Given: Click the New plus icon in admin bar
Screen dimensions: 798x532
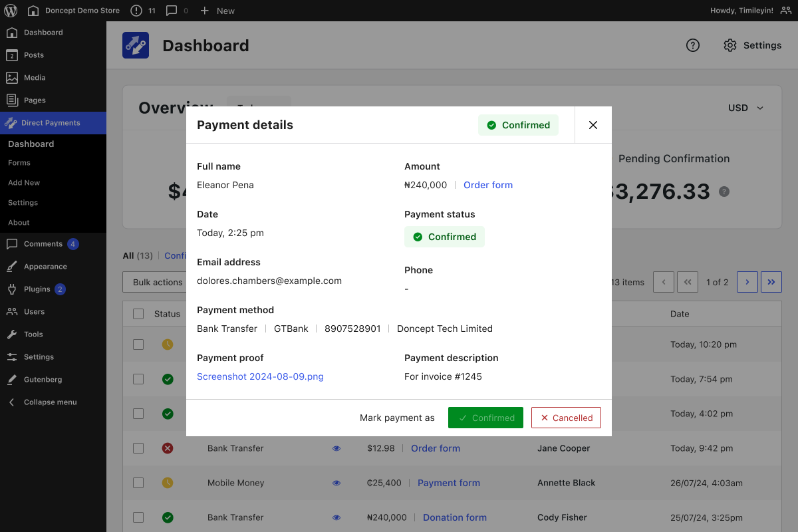Looking at the screenshot, I should click(205, 11).
